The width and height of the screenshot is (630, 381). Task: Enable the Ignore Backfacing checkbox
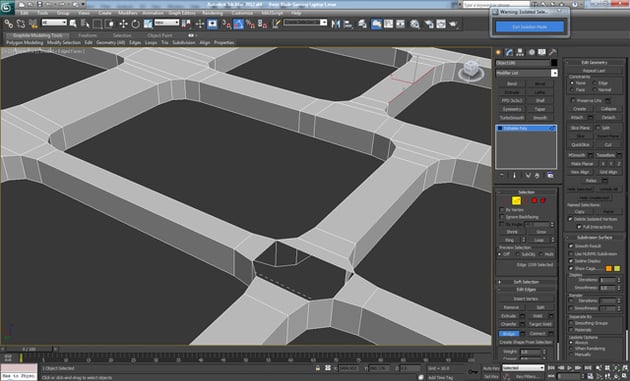click(502, 217)
